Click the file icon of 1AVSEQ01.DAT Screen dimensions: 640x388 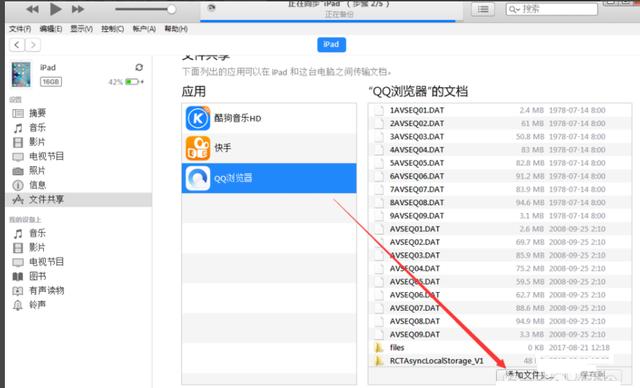click(x=380, y=110)
